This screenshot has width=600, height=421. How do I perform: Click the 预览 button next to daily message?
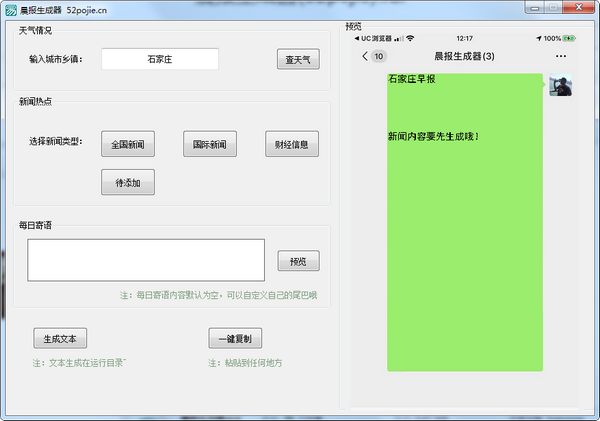click(x=298, y=262)
